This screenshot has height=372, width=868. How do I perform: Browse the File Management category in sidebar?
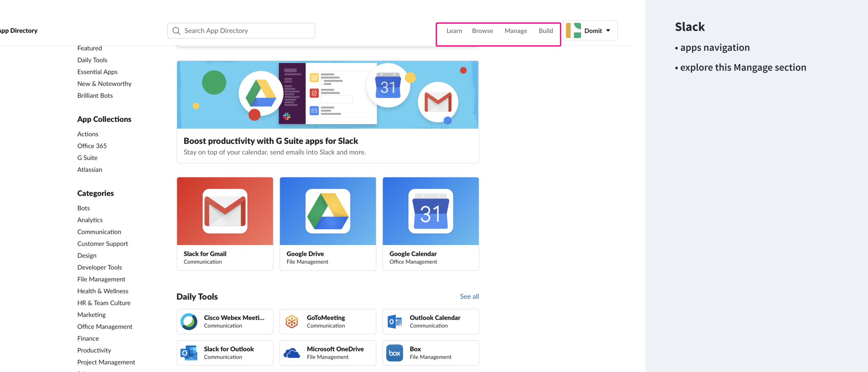101,279
